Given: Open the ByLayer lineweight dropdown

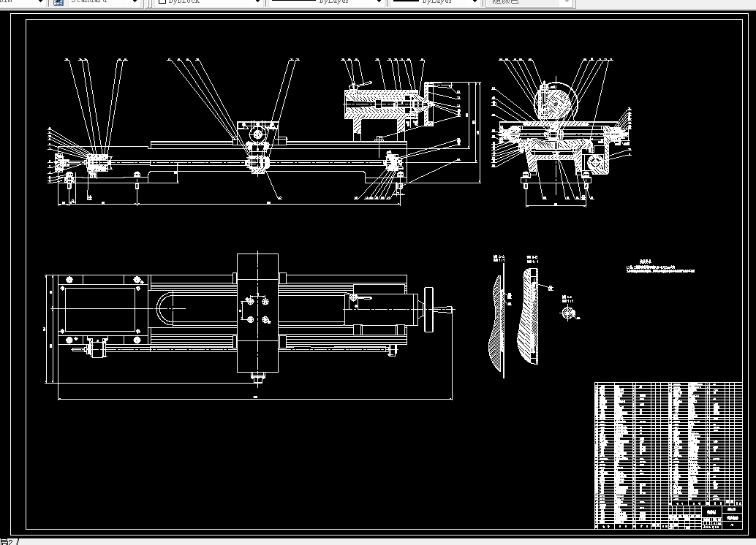Looking at the screenshot, I should click(435, 2).
